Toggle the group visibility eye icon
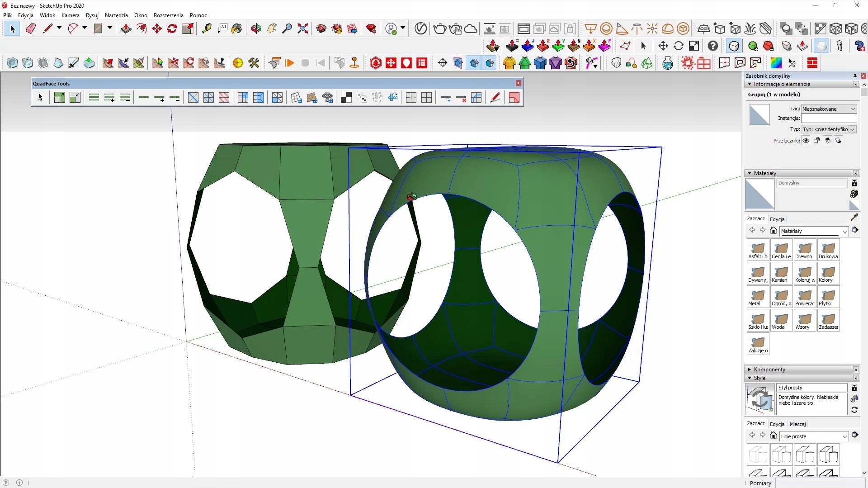Screen dimensions: 868x488 click(806, 141)
